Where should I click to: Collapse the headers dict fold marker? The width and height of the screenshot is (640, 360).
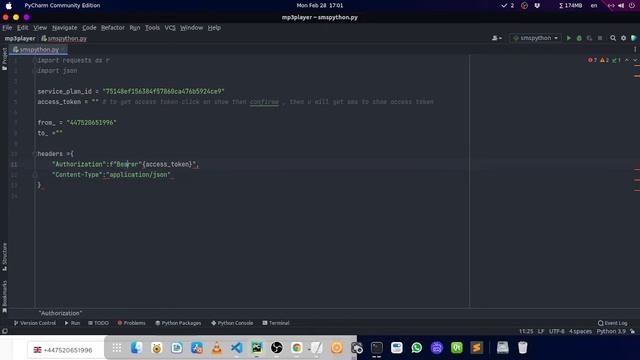click(35, 154)
